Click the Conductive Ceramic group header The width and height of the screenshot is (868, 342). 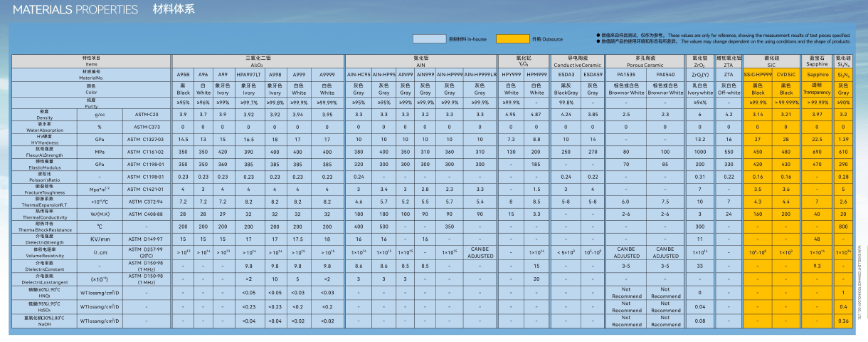click(578, 61)
